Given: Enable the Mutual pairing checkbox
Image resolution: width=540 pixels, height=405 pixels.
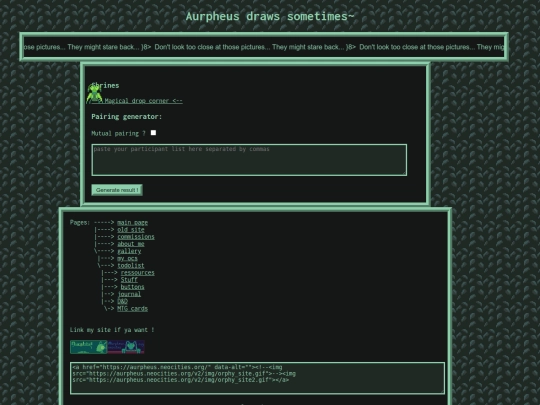Looking at the screenshot, I should pos(153,133).
